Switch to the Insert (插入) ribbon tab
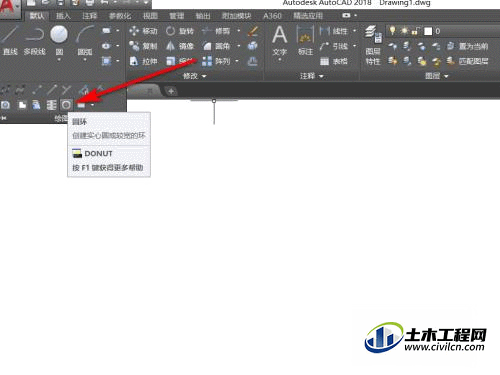This screenshot has height=375, width=500. point(63,16)
